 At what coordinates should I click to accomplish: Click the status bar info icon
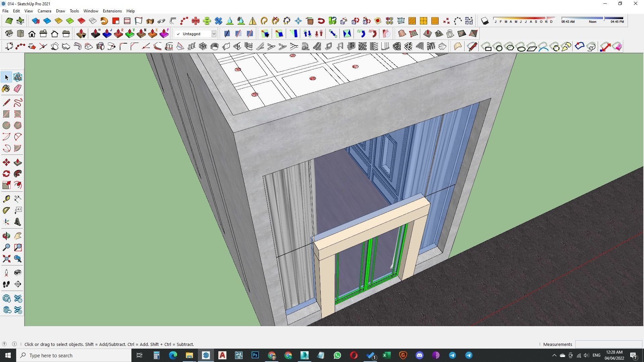[14, 344]
